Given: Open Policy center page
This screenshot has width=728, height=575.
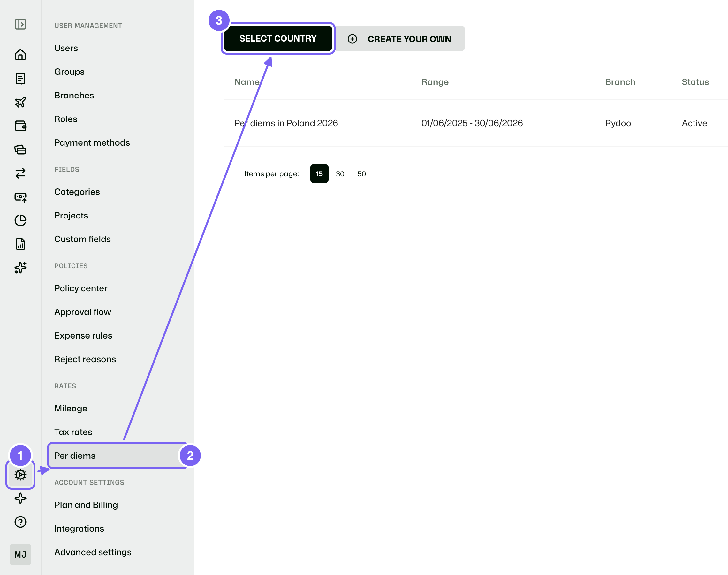Looking at the screenshot, I should pyautogui.click(x=81, y=288).
